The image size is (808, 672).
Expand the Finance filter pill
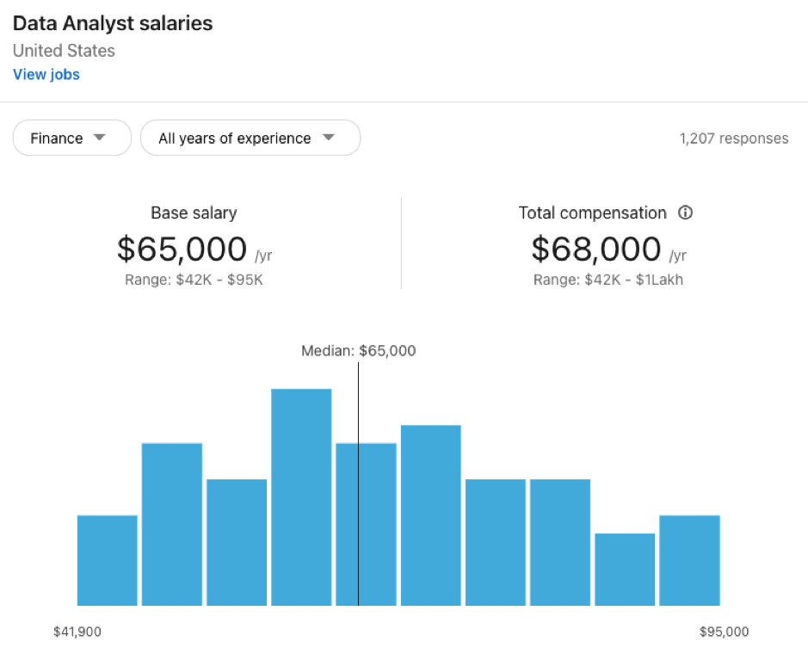point(71,138)
